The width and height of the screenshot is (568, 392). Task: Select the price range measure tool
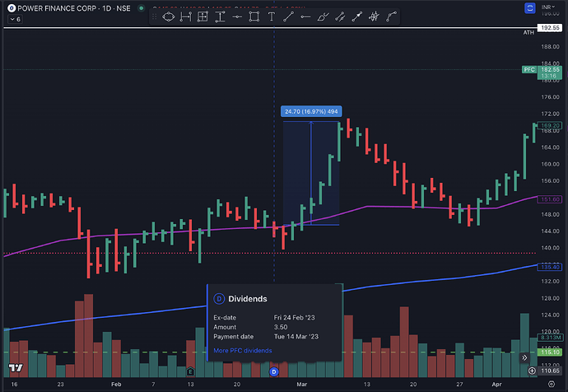pos(220,16)
